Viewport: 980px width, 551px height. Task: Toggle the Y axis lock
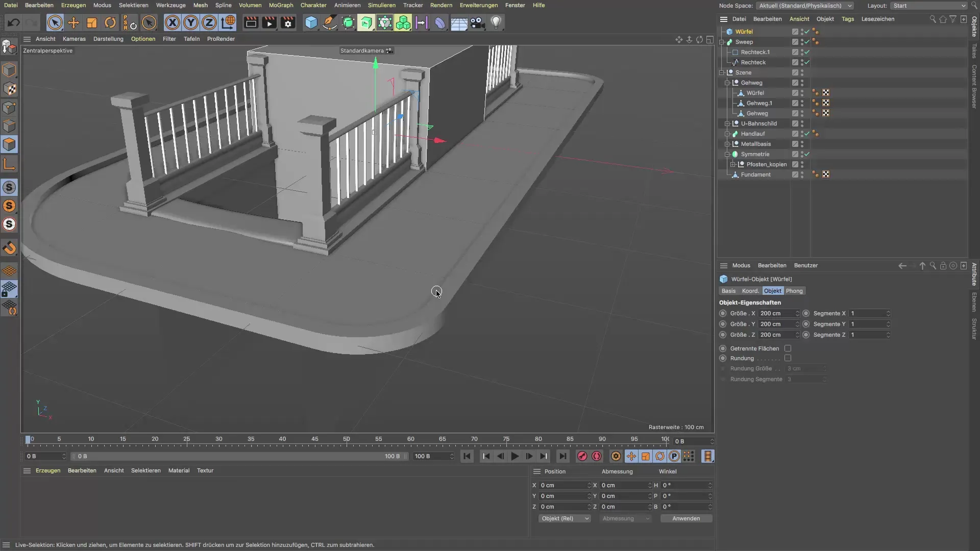pyautogui.click(x=191, y=22)
